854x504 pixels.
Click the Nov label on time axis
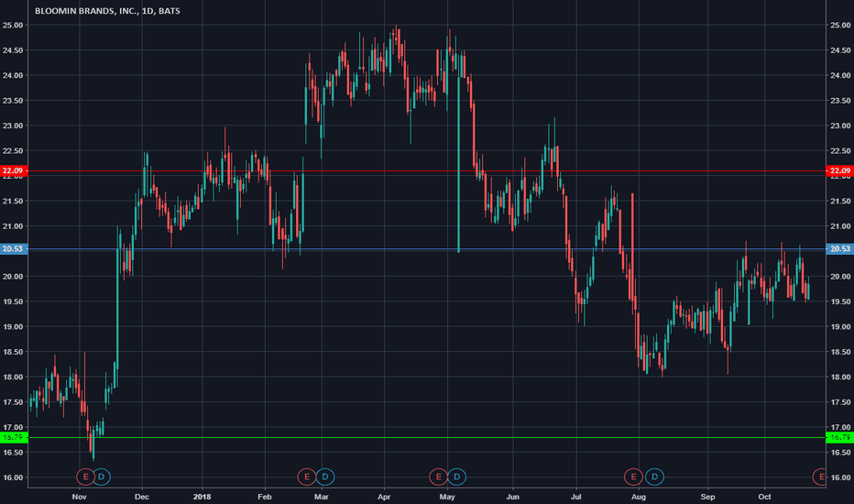click(80, 497)
